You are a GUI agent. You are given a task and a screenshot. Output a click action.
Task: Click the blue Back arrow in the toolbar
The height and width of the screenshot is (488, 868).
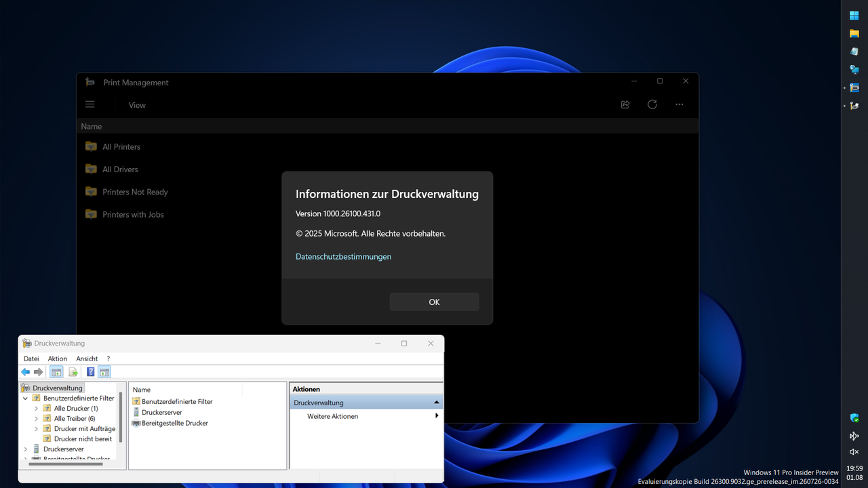[26, 372]
